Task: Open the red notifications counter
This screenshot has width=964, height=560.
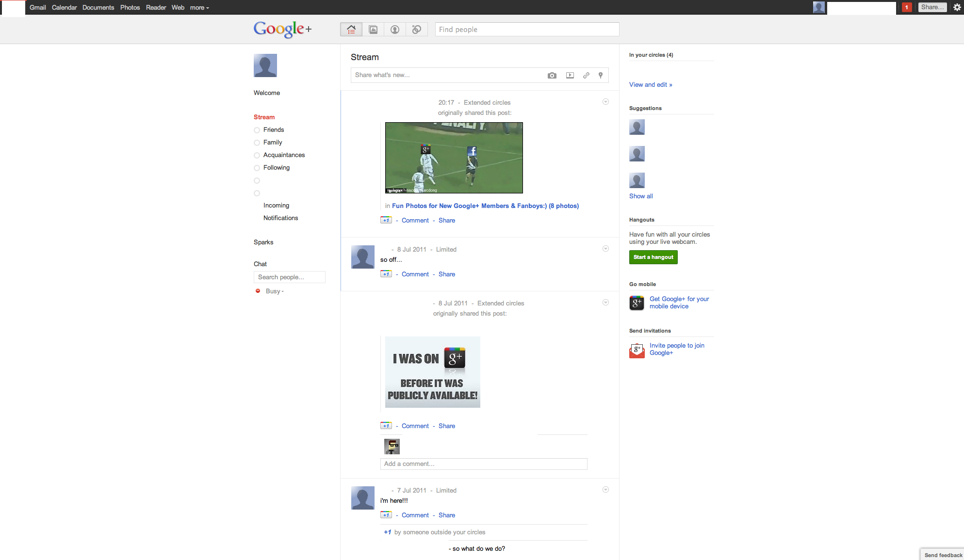Action: coord(907,7)
